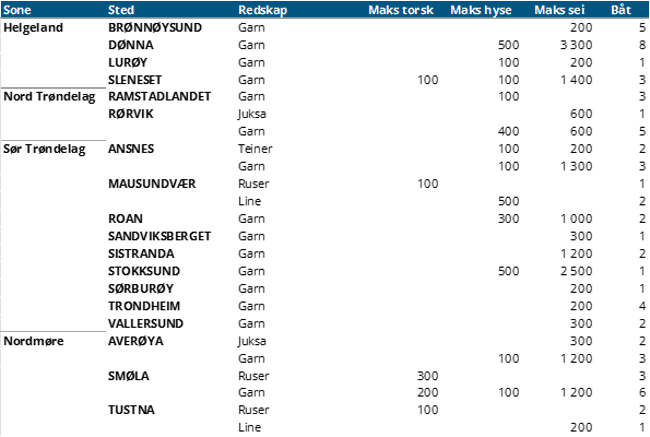Click the Line gear cell under TUSTNA

[x=250, y=427]
